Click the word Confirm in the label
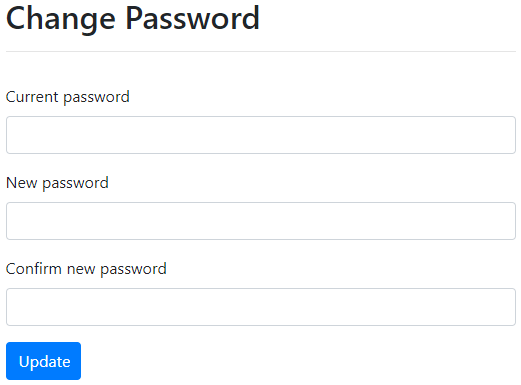Viewport: 521px width, 385px height. 34,269
